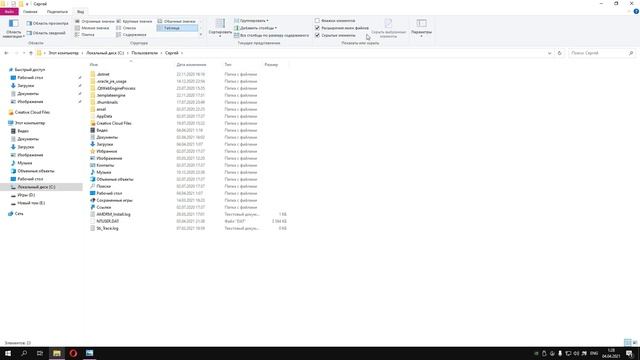The image size is (640, 360).
Task: Open the notification center icon
Action: click(629, 353)
